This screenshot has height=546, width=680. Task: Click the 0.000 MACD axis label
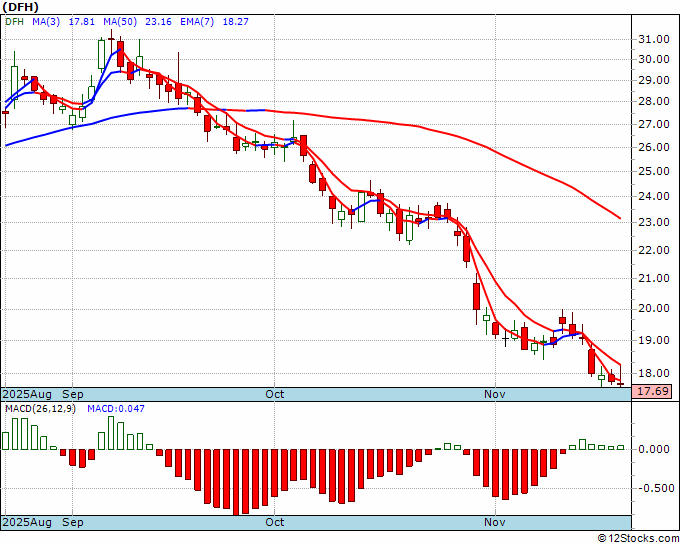click(x=654, y=450)
